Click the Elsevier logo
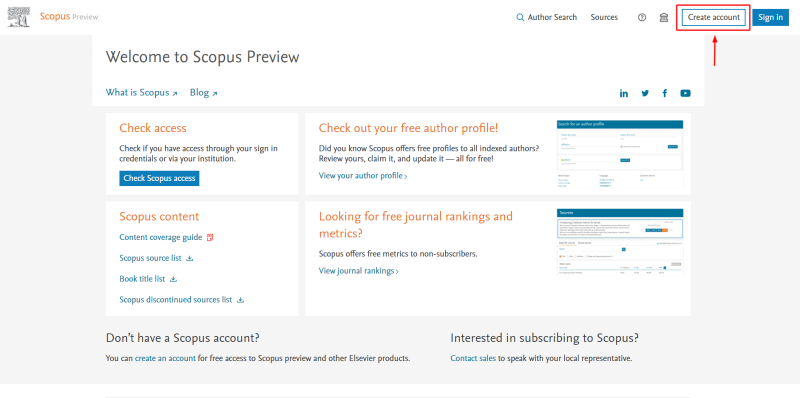 (x=19, y=17)
